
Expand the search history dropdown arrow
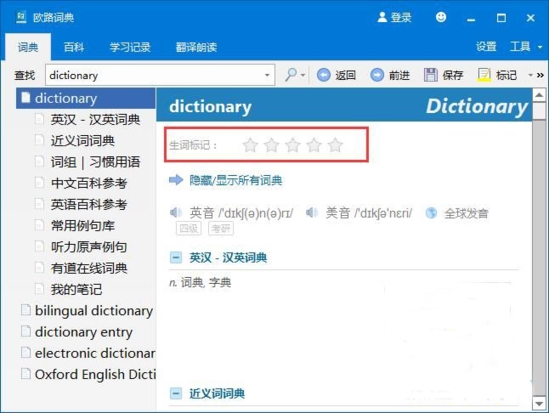click(x=267, y=75)
